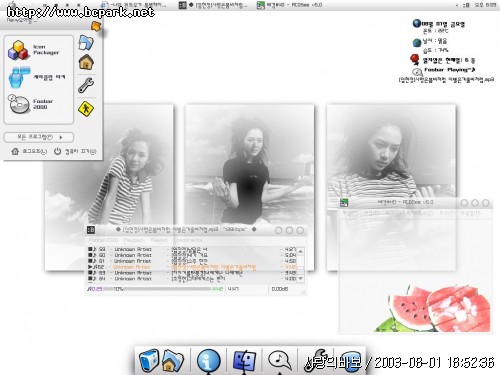Click the Foobar2000 taskbar button at top
The height and width of the screenshot is (375, 500).
point(213,5)
